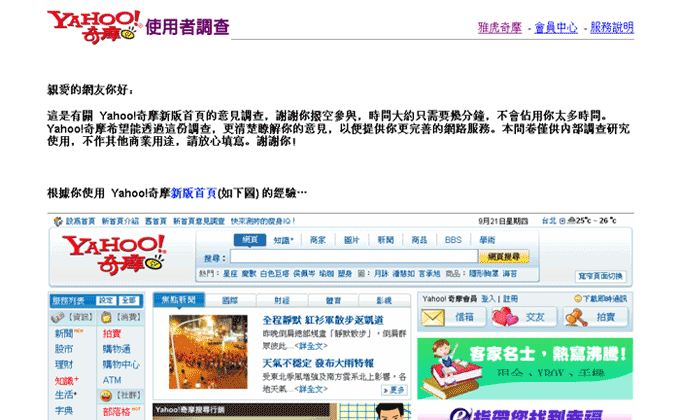680x420 pixels.
Task: Select the 圖片 search tab
Action: (351, 240)
